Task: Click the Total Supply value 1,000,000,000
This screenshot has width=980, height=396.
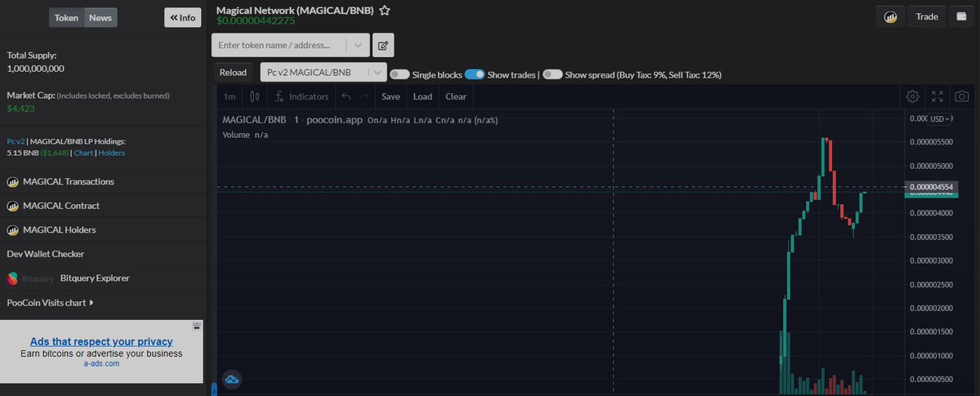Action: pyautogui.click(x=35, y=69)
